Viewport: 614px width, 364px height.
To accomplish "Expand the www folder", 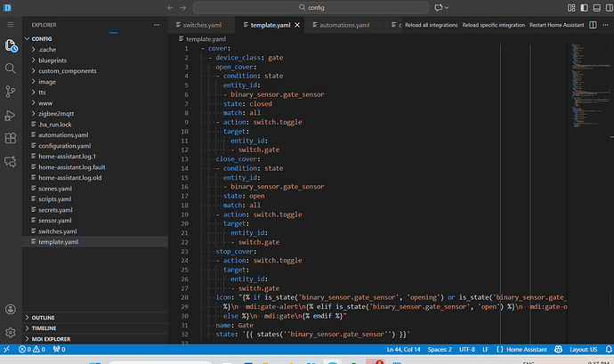I will (x=95, y=103).
